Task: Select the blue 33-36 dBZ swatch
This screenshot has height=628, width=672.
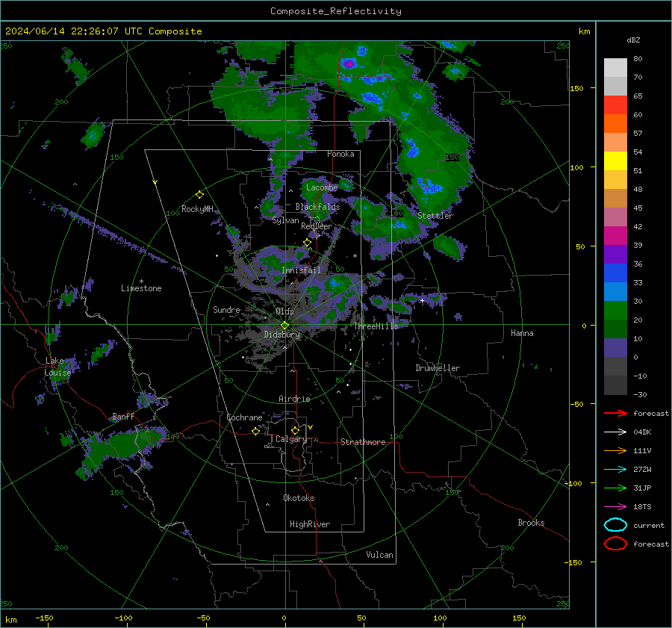Action: coord(615,273)
